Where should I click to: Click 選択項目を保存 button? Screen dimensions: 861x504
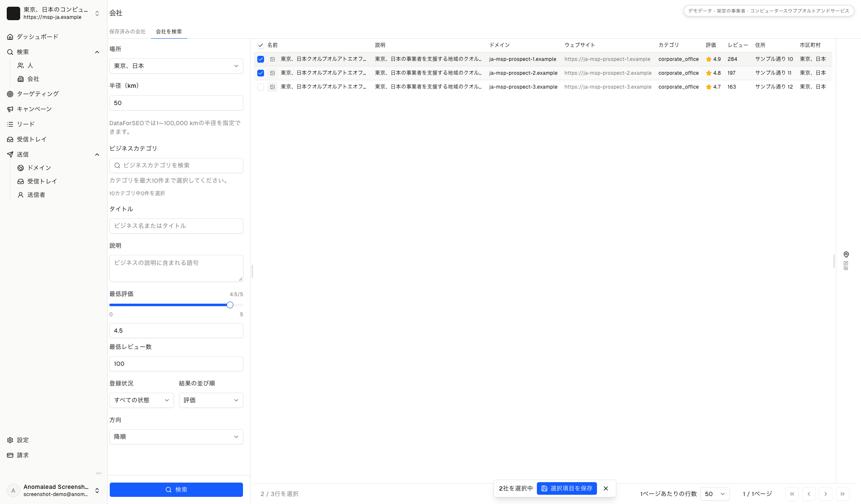(567, 488)
